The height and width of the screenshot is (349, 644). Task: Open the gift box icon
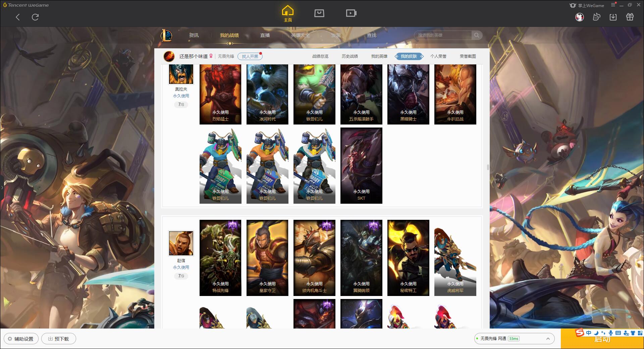[630, 17]
